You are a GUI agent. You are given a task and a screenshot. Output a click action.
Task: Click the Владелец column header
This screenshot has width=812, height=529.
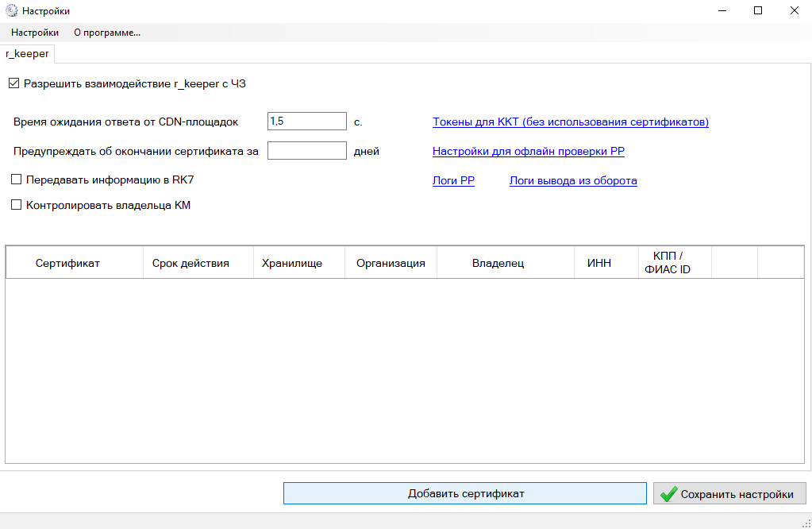pos(498,264)
